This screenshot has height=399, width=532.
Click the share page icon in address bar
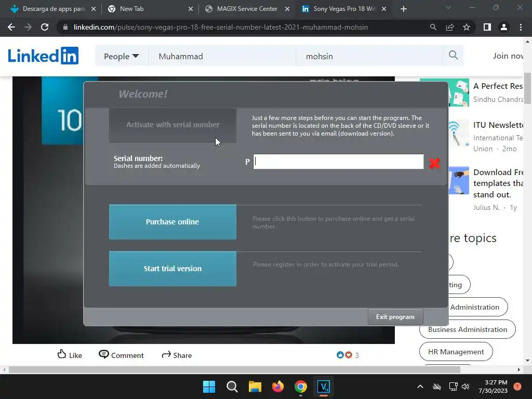click(450, 27)
